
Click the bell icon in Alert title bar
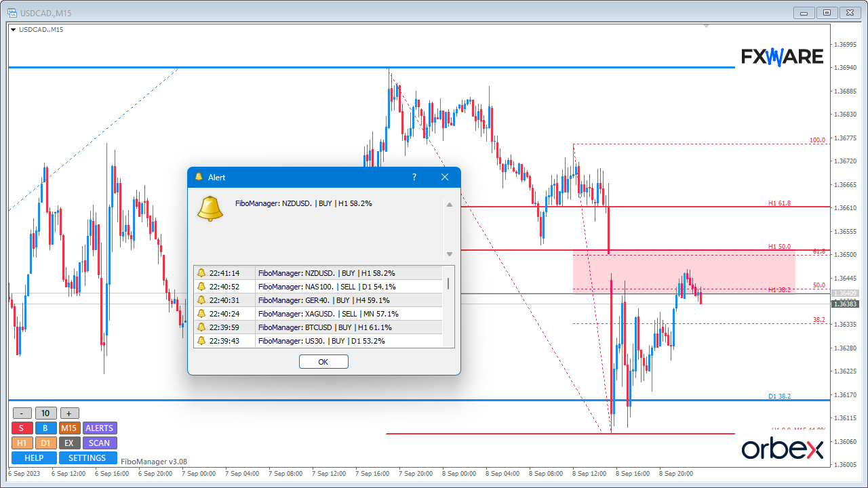199,177
